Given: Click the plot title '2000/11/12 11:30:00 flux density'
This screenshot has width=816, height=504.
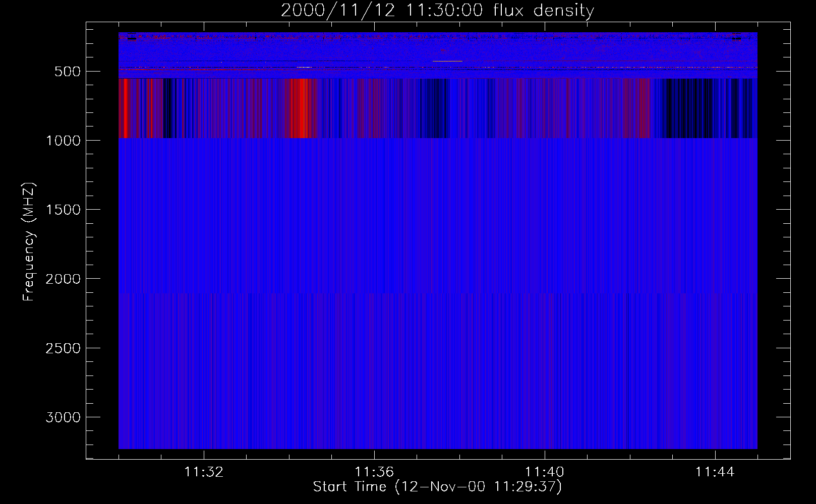Looking at the screenshot, I should pyautogui.click(x=437, y=11).
